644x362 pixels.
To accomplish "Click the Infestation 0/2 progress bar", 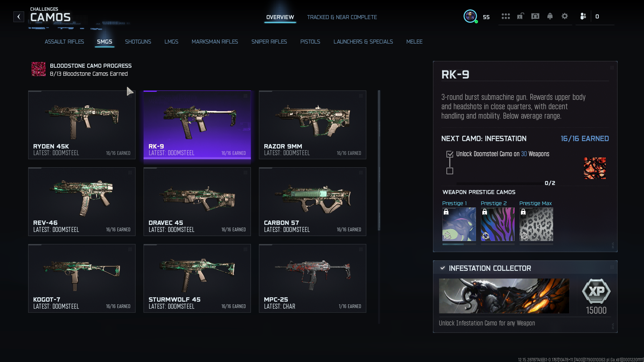I will [x=500, y=183].
